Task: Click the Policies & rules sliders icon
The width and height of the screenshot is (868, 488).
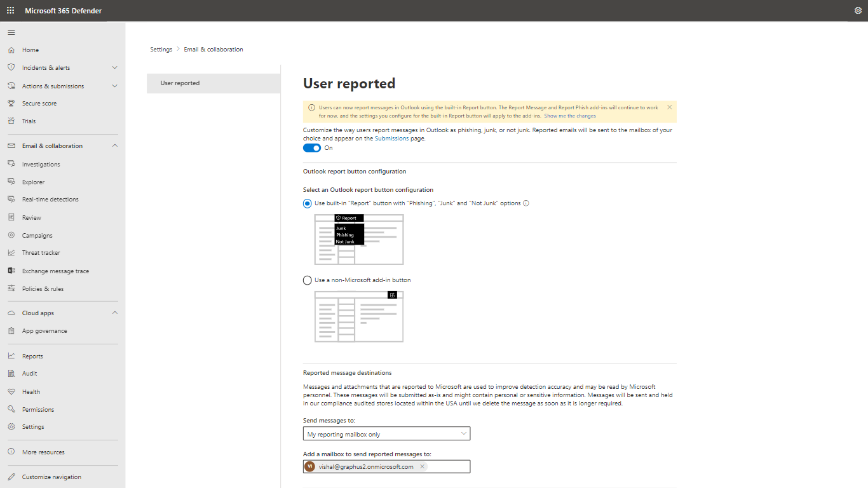Action: tap(11, 288)
